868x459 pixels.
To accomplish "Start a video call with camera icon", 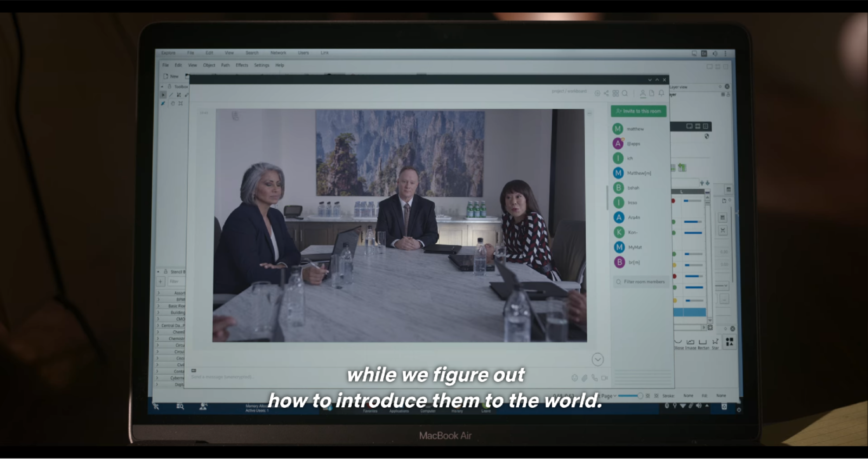I will [x=604, y=377].
